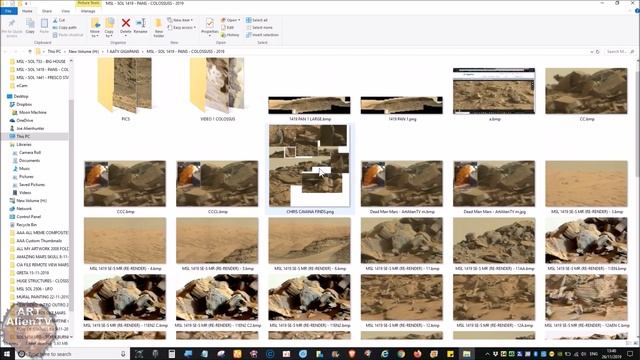Click the Refresh button beside address bar
The height and width of the screenshot is (360, 640).
(x=598, y=52)
